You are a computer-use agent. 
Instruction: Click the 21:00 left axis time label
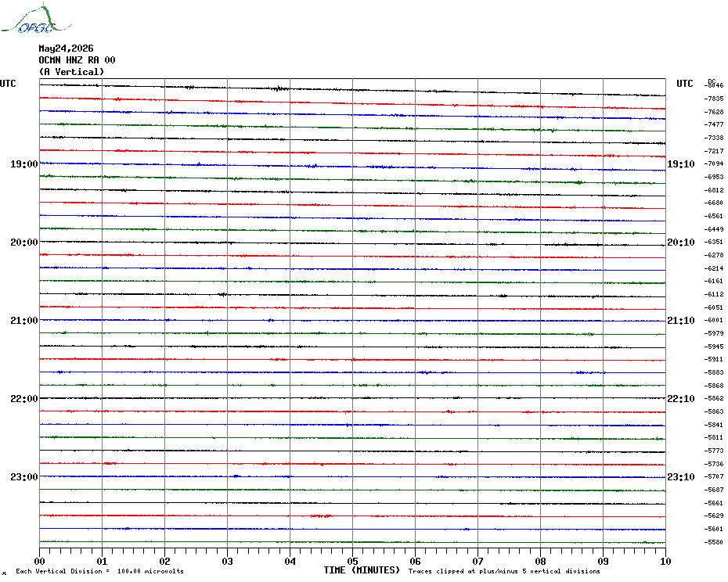[x=24, y=321]
